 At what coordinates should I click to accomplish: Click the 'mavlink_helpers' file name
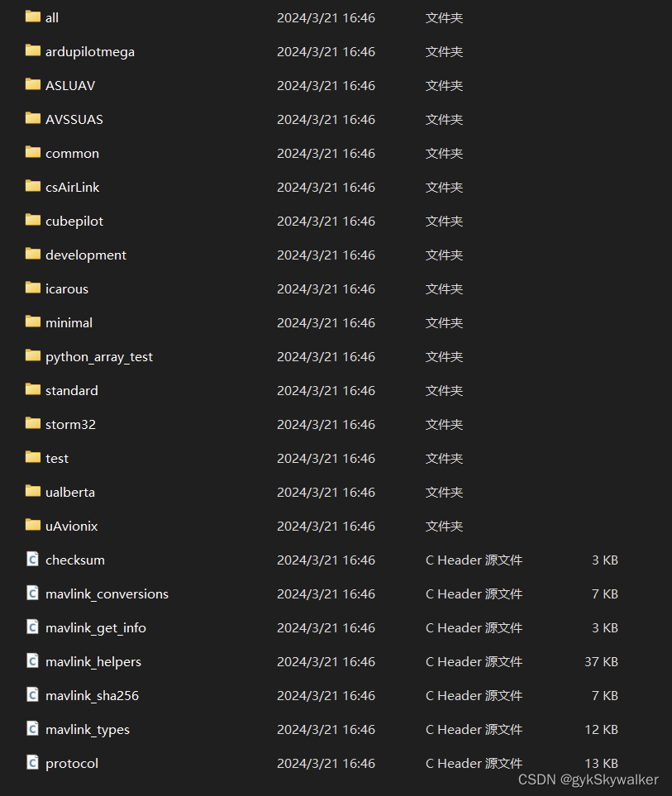tap(93, 663)
